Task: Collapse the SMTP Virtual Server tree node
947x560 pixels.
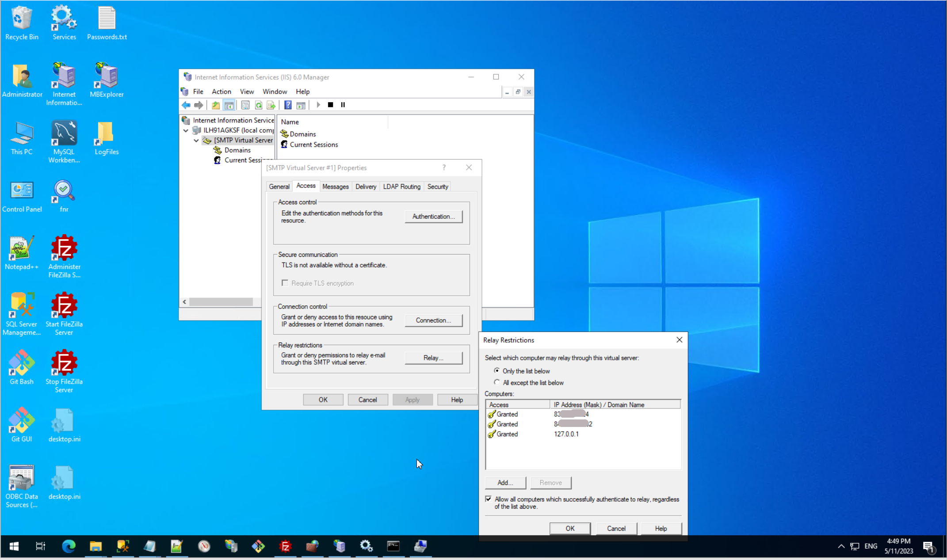Action: [196, 141]
